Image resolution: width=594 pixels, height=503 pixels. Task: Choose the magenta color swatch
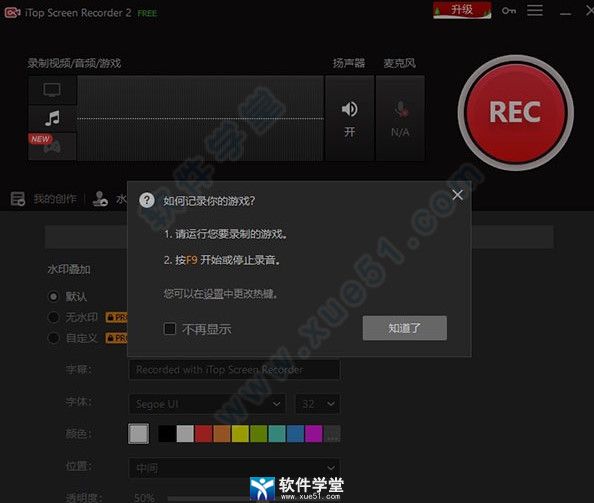pyautogui.click(x=313, y=434)
